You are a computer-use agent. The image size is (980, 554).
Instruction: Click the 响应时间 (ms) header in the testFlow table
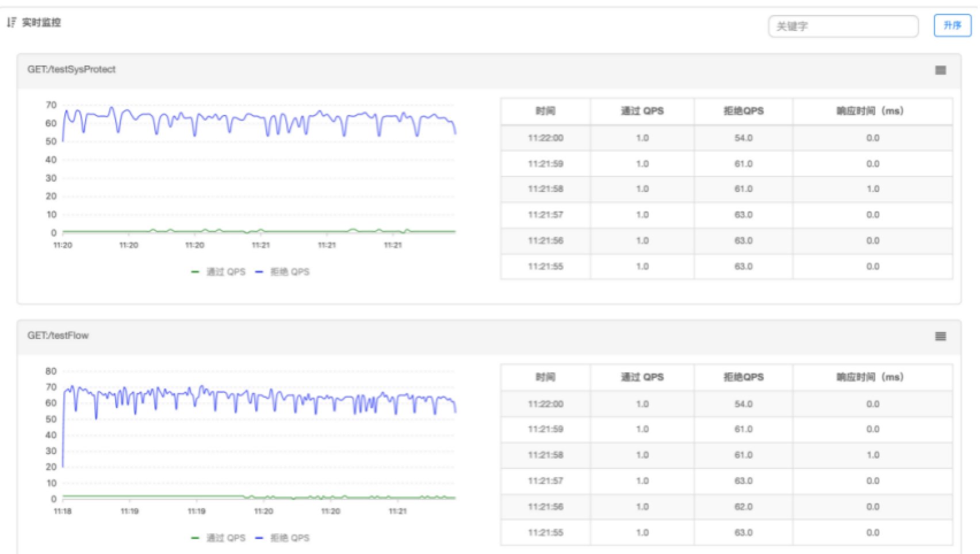pos(872,377)
